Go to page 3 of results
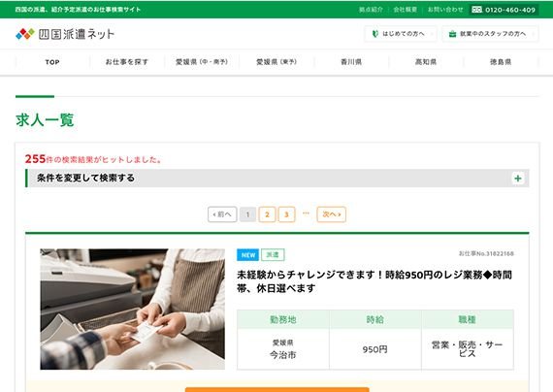The height and width of the screenshot is (392, 553). pyautogui.click(x=286, y=214)
